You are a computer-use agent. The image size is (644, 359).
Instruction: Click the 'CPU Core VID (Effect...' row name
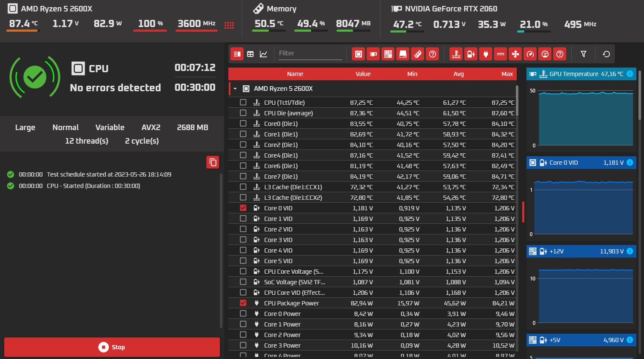coord(295,293)
